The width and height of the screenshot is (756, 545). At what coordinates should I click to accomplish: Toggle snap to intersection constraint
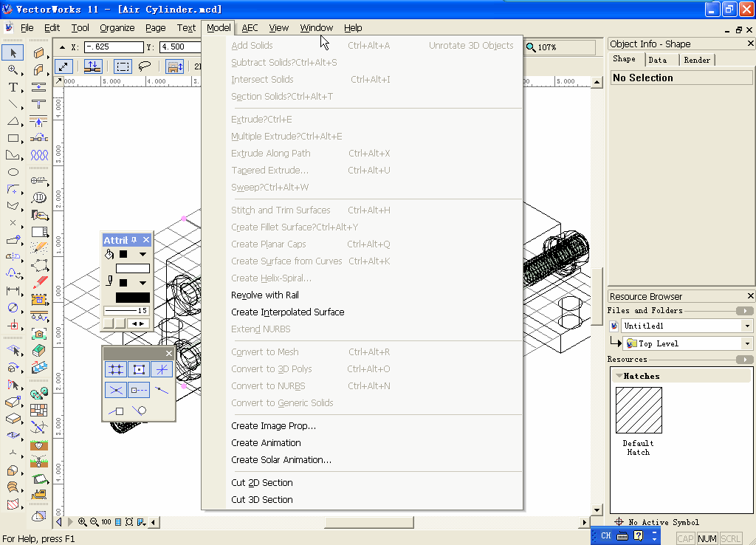116,390
